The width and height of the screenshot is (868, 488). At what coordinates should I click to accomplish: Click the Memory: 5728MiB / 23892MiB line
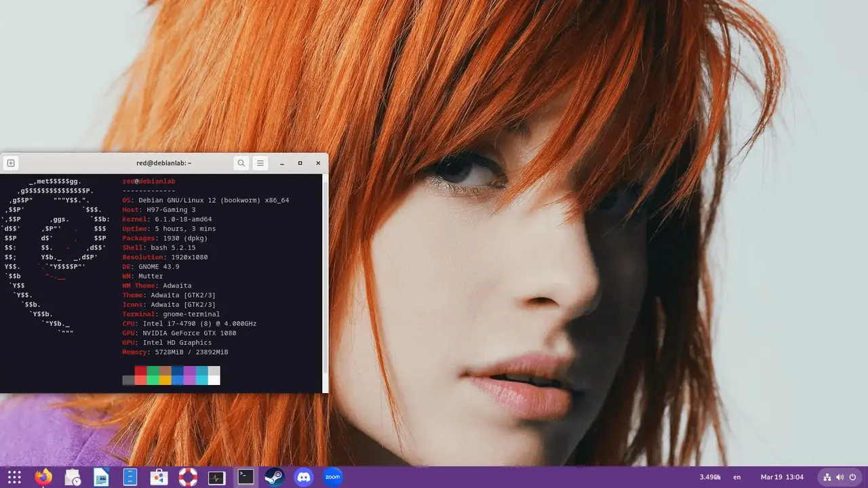(x=175, y=352)
